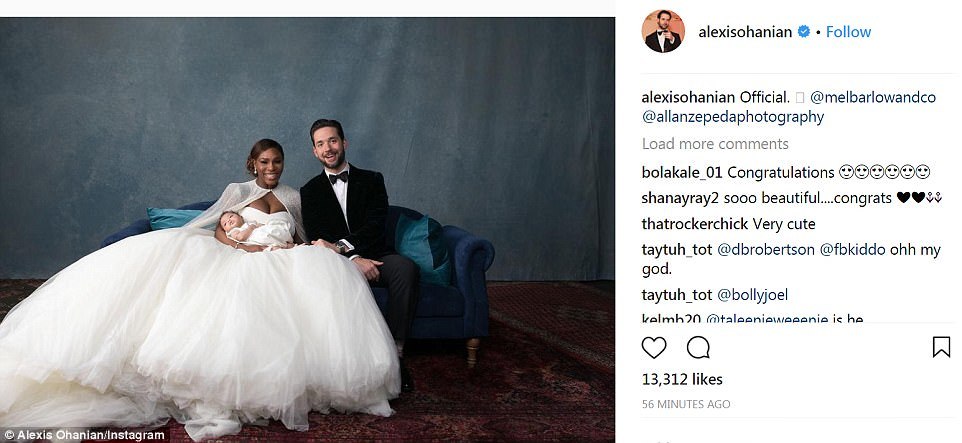The height and width of the screenshot is (443, 962).
Task: Select alexisohanian name in the caption
Action: point(688,98)
